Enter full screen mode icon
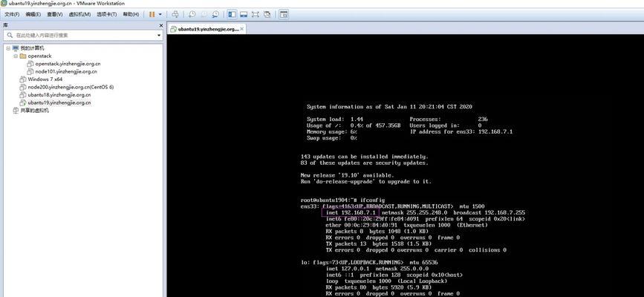 [255, 14]
